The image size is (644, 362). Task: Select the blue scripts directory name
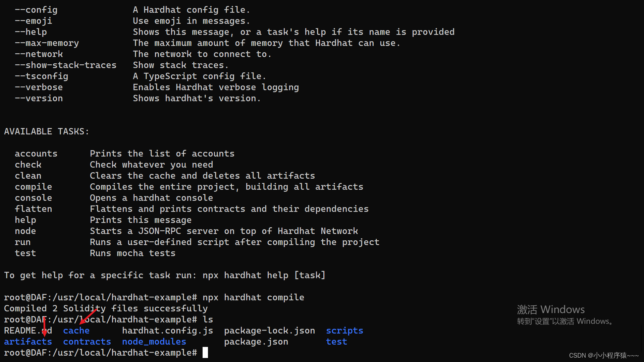point(344,330)
